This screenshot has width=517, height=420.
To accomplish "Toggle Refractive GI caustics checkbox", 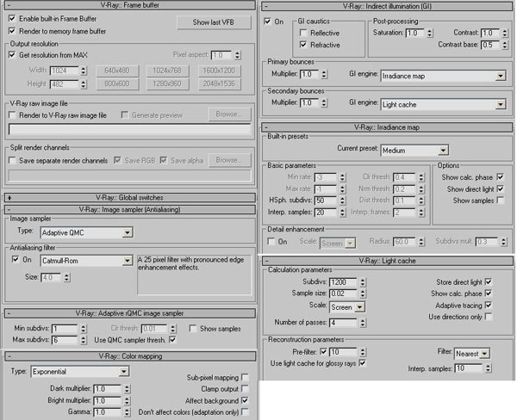I will pyautogui.click(x=303, y=45).
